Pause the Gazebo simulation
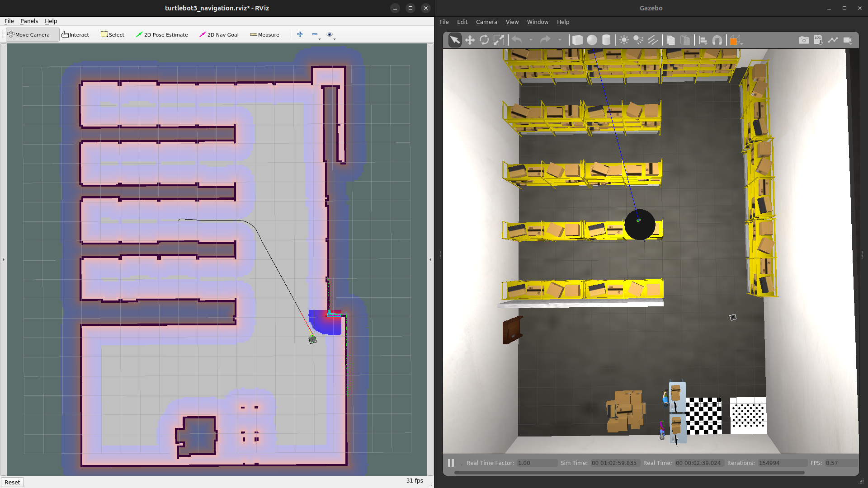Image resolution: width=868 pixels, height=488 pixels. pyautogui.click(x=451, y=463)
